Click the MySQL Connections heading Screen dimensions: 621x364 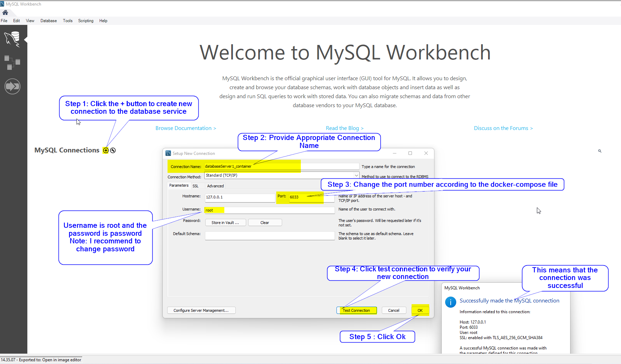pyautogui.click(x=67, y=150)
